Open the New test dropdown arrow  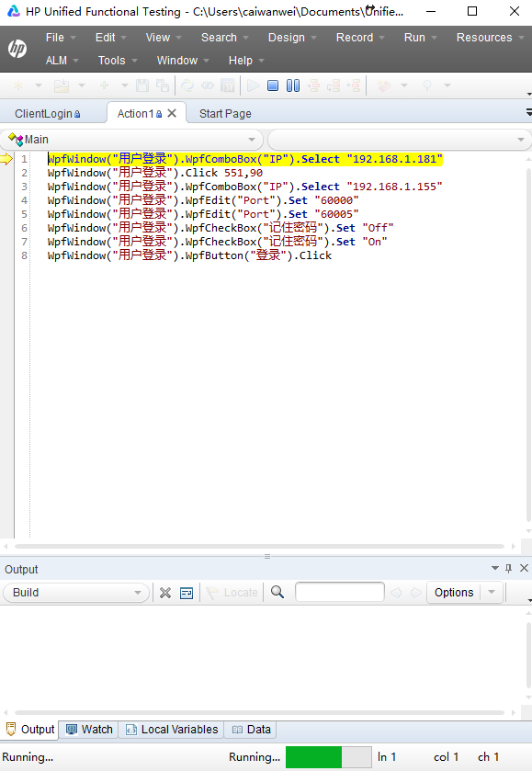tap(38, 85)
